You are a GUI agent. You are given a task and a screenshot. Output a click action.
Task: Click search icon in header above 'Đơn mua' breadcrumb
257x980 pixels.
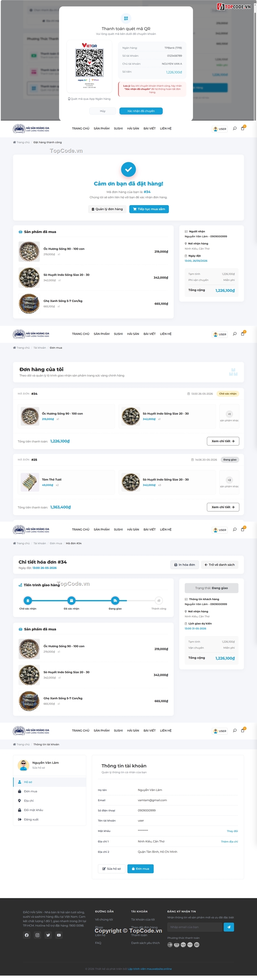click(x=235, y=334)
